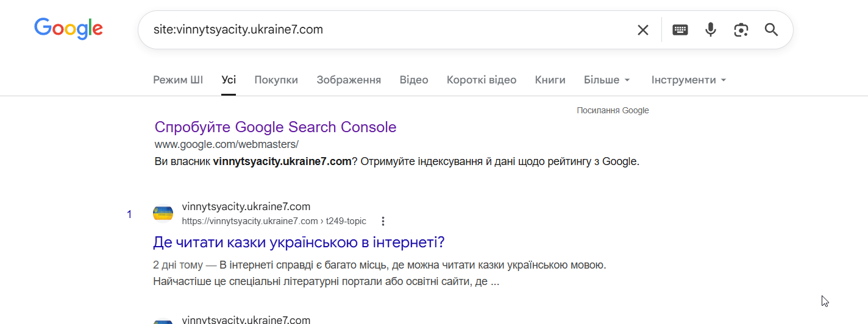This screenshot has height=324, width=868.
Task: Clear the search query with the X icon
Action: point(642,30)
